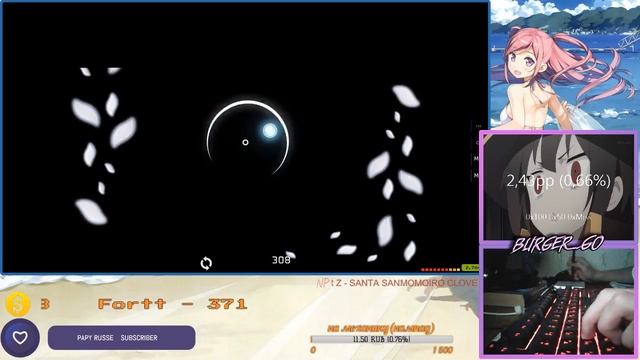This screenshot has width=640, height=360.
Task: Click the '0' goal start value
Action: tap(313, 350)
